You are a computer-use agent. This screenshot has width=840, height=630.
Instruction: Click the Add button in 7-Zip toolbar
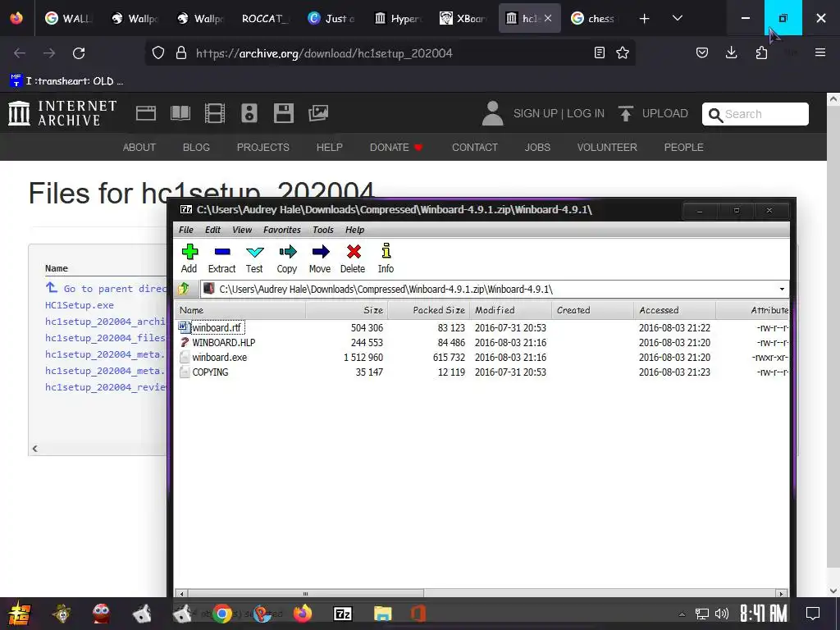coord(189,258)
